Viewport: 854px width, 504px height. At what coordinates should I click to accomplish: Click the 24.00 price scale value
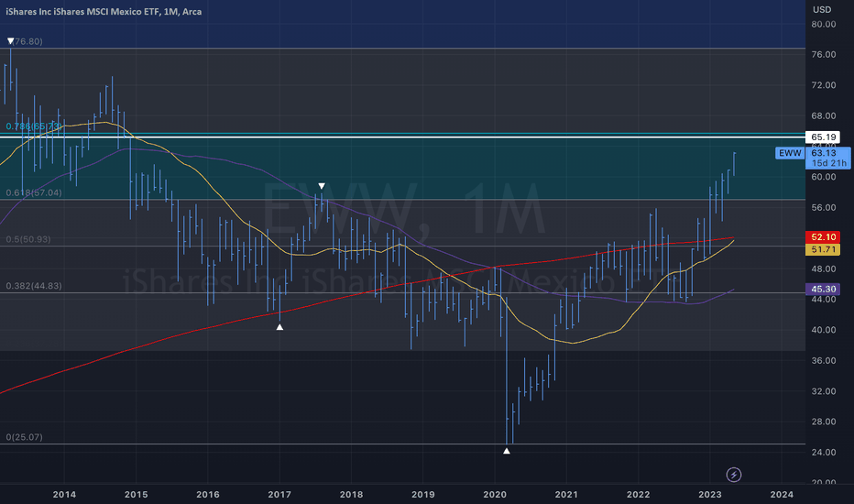(x=823, y=453)
